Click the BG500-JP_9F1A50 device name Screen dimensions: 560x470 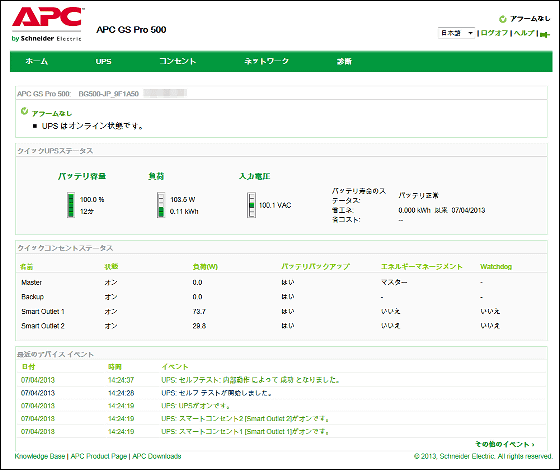point(109,94)
